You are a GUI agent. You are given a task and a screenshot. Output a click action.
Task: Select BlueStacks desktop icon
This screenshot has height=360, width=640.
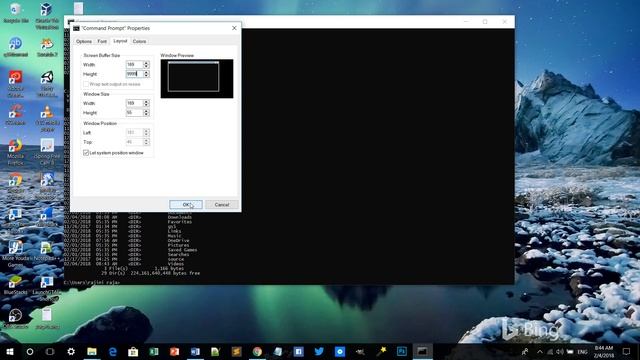[x=16, y=284]
